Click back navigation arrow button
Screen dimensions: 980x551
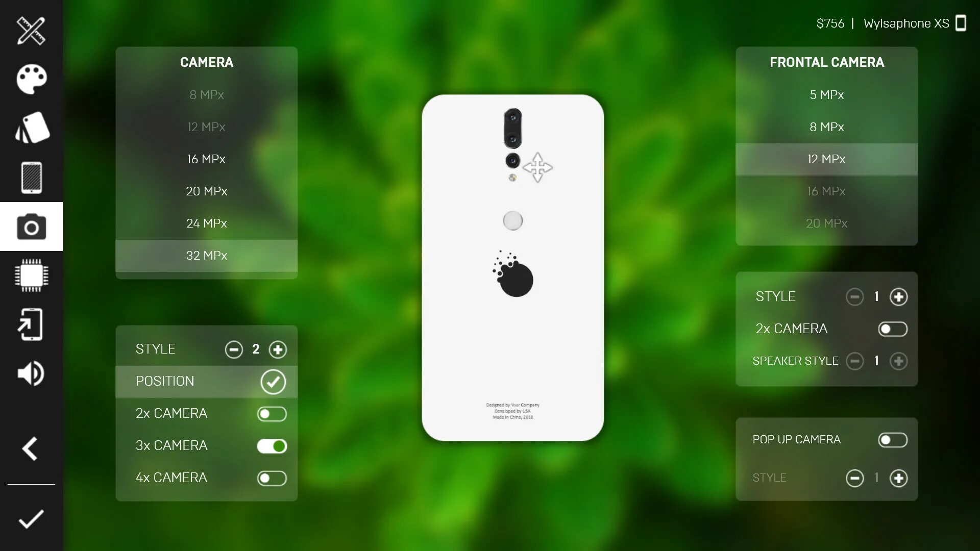click(x=31, y=449)
